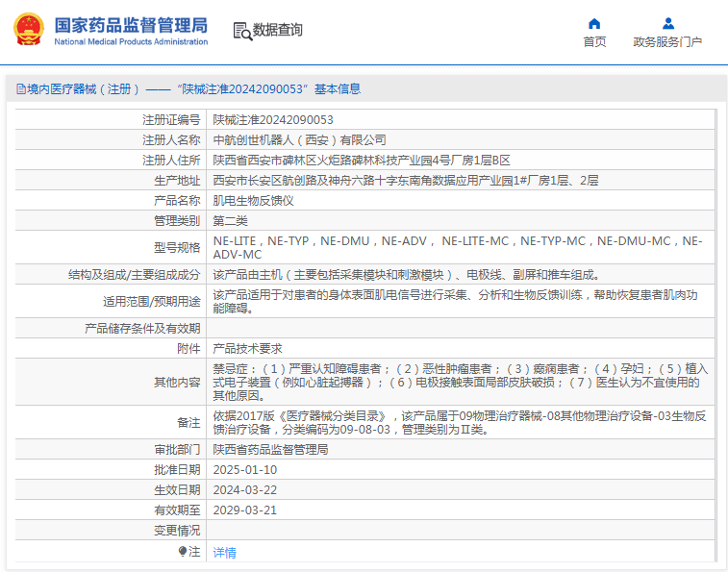
Task: Click the 数据查询 magnifier document icon
Action: tap(241, 31)
